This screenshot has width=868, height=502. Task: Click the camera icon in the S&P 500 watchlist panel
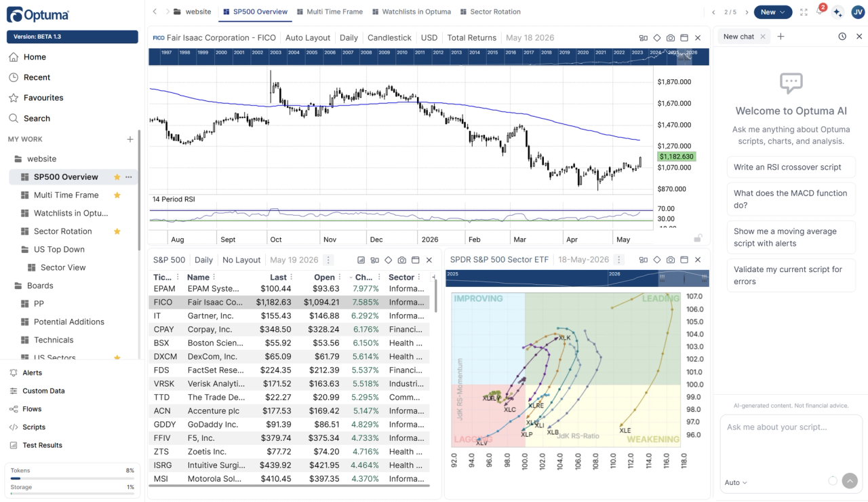pos(402,260)
